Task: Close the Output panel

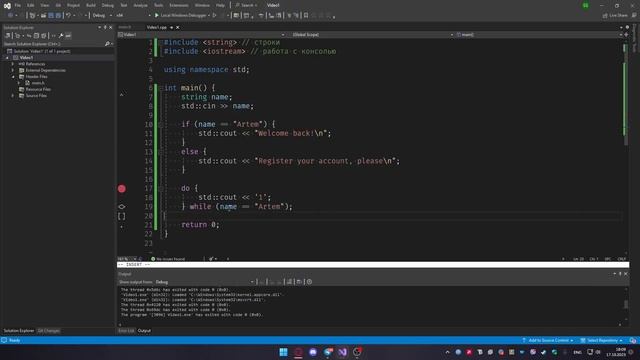Action: pos(626,274)
